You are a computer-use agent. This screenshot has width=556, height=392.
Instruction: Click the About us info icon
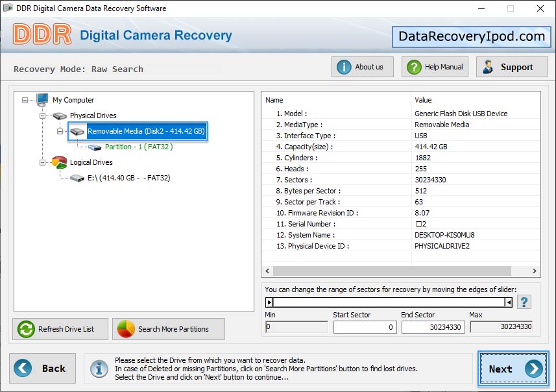[344, 67]
